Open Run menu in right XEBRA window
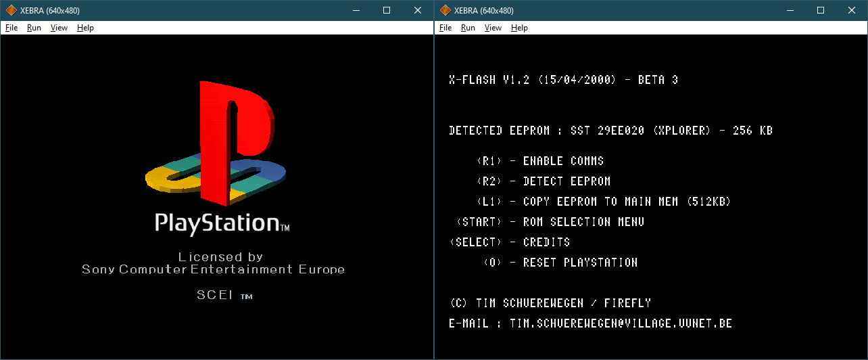Viewport: 868px width, 360px height. [468, 28]
